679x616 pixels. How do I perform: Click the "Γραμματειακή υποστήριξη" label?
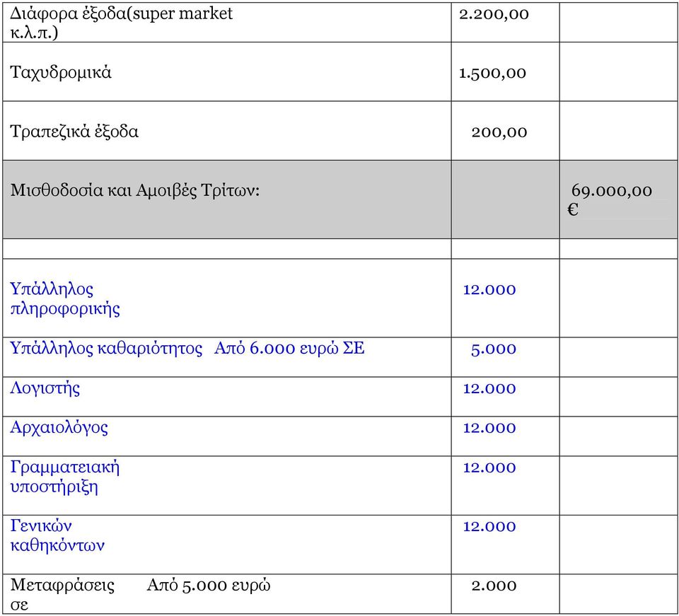click(65, 477)
